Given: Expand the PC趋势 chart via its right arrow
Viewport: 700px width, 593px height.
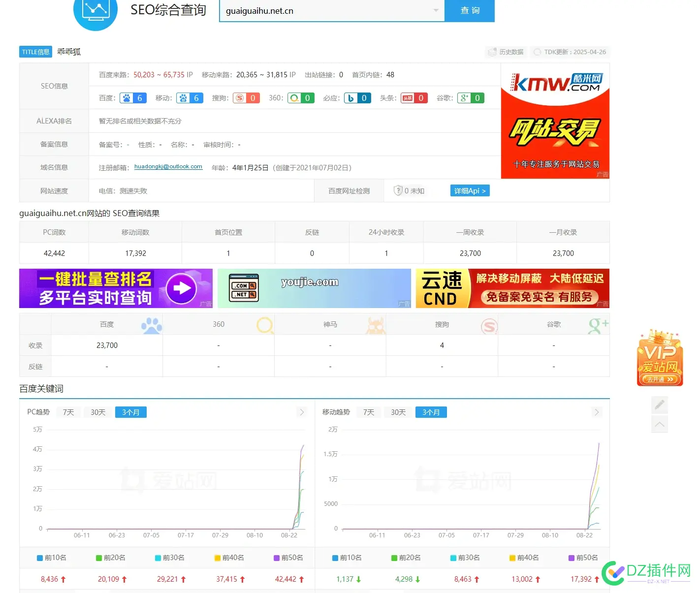Looking at the screenshot, I should pyautogui.click(x=302, y=412).
